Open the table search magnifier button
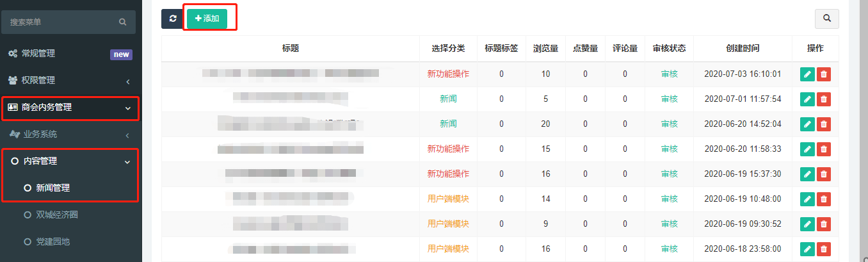The height and width of the screenshot is (262, 868). (x=826, y=19)
